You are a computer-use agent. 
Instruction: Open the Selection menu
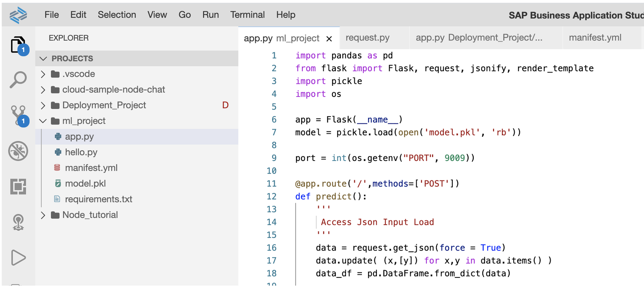117,15
